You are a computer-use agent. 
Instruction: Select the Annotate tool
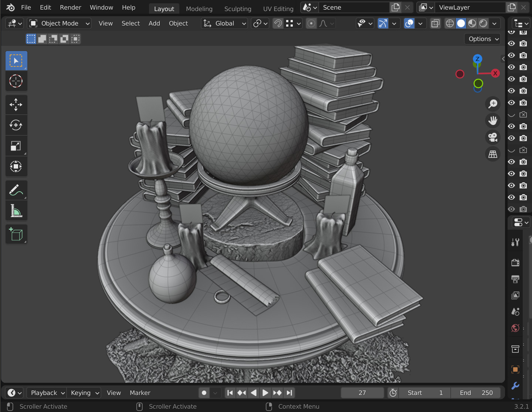click(x=16, y=190)
